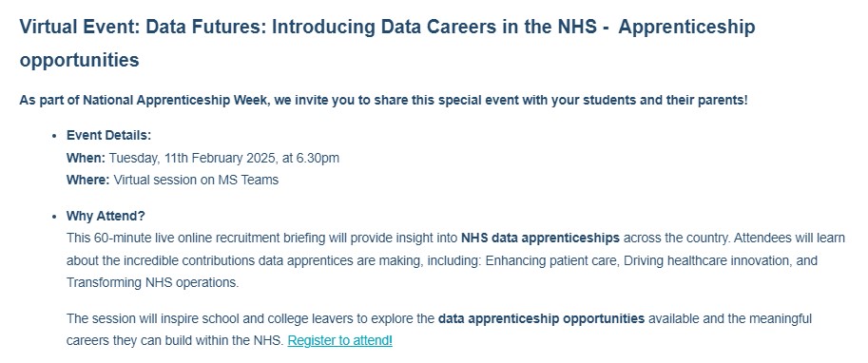The width and height of the screenshot is (868, 363).
Task: Click the Transforming NHS operations text
Action: [x=152, y=282]
